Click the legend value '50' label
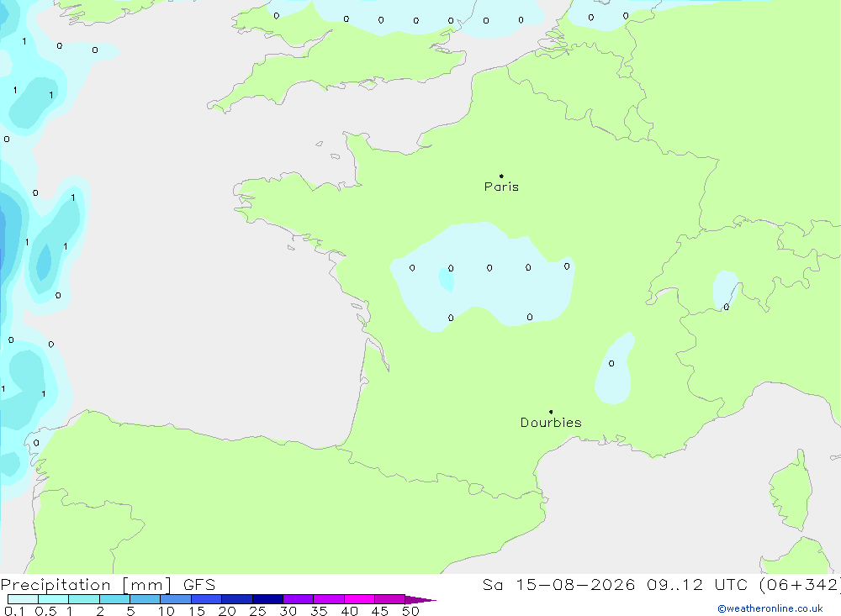Image resolution: width=841 pixels, height=616 pixels. pyautogui.click(x=410, y=611)
